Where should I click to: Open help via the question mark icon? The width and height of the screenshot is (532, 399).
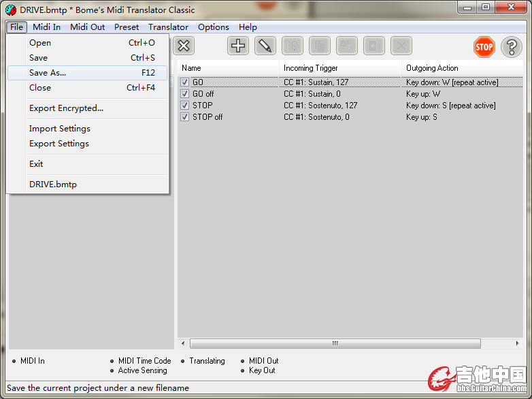[512, 47]
